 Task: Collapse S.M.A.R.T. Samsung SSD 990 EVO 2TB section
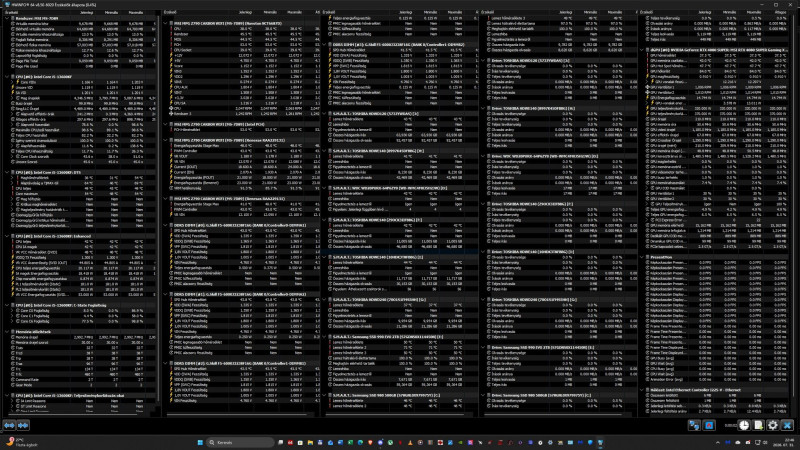pyautogui.click(x=324, y=337)
